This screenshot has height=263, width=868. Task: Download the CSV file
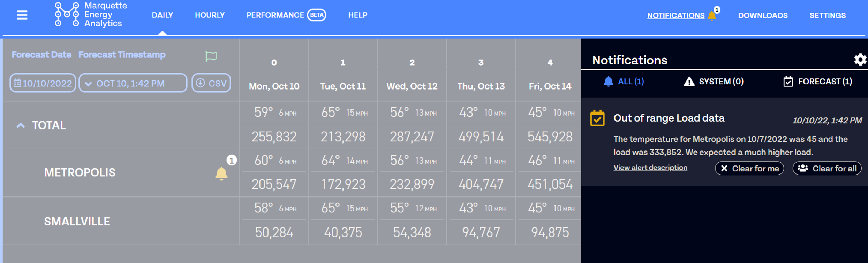(x=211, y=83)
